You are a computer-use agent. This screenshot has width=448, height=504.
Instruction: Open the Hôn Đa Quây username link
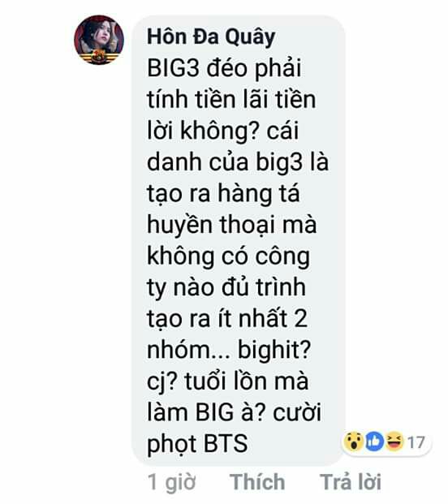coord(211,37)
